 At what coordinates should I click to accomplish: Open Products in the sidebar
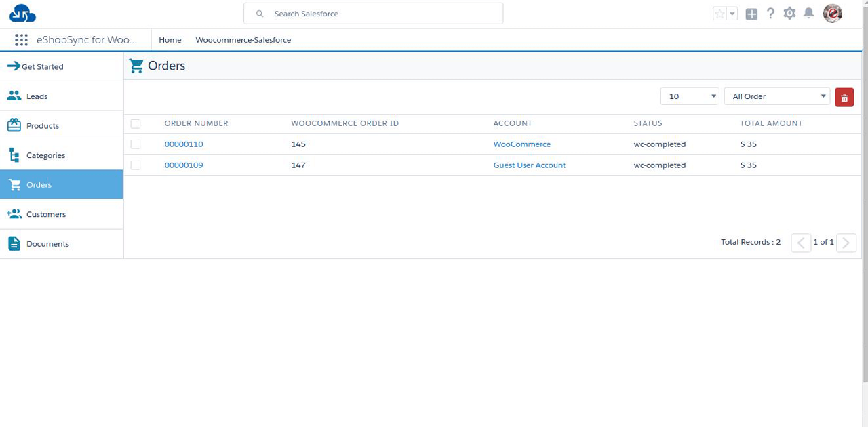pos(42,126)
